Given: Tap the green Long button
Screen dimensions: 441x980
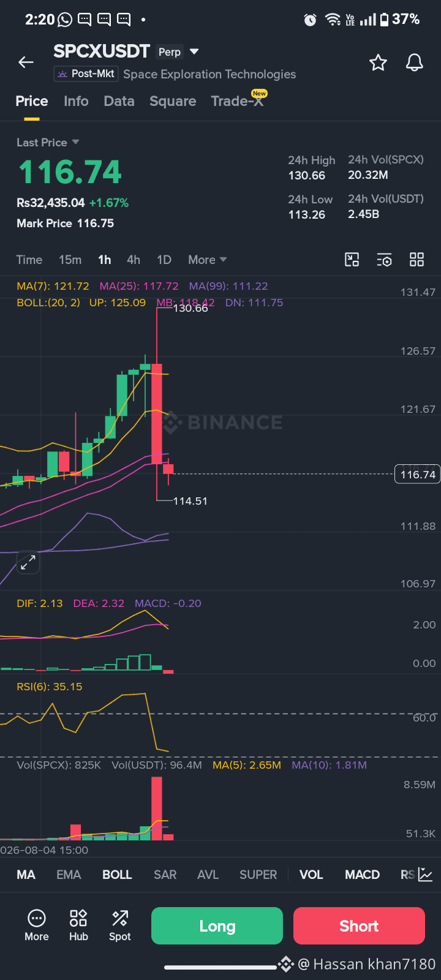Looking at the screenshot, I should point(217,925).
